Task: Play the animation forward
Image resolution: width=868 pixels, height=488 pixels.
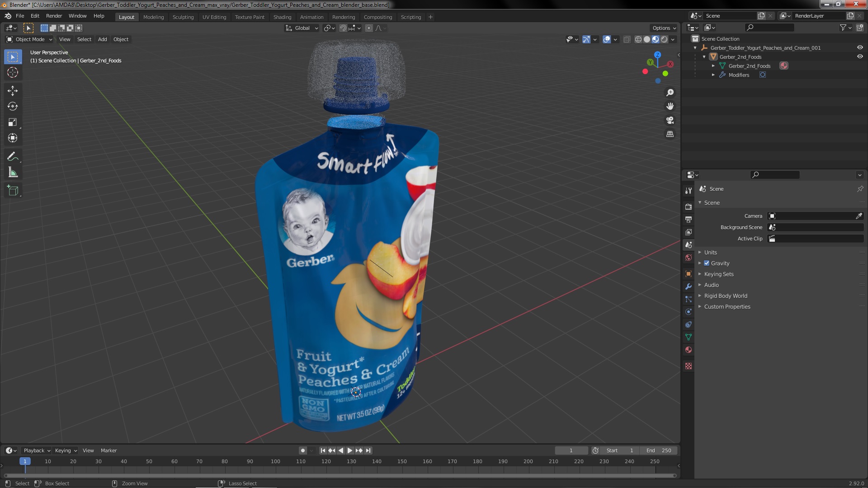Action: point(349,450)
